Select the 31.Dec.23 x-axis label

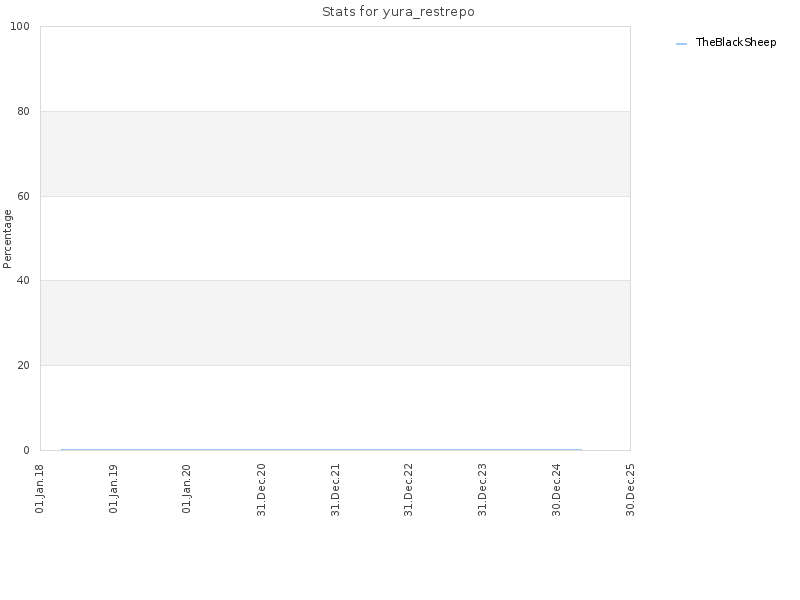[482, 489]
